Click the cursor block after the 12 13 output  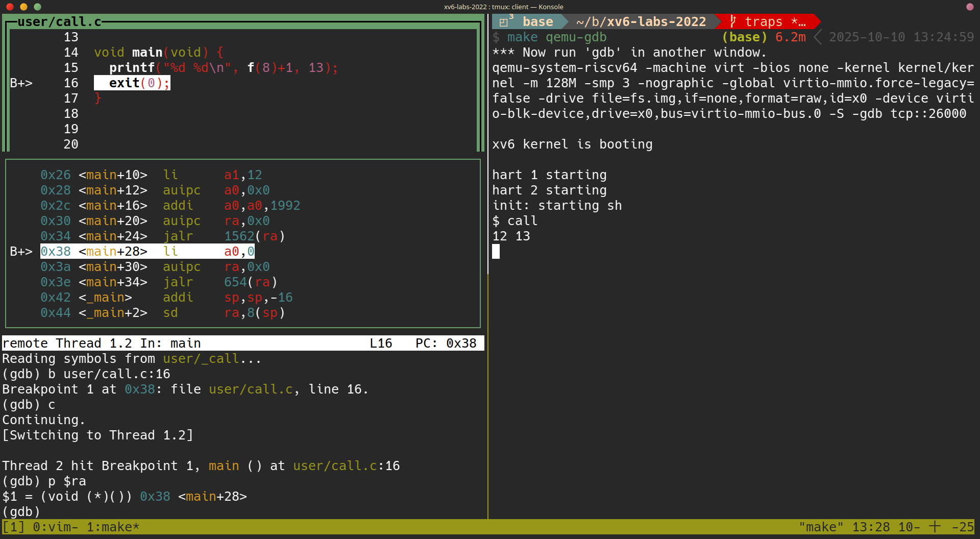(x=496, y=251)
